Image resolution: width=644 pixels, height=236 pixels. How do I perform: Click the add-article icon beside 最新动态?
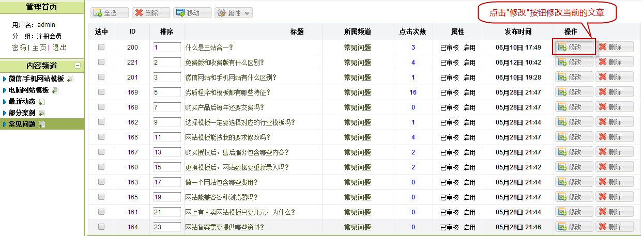pos(42,102)
